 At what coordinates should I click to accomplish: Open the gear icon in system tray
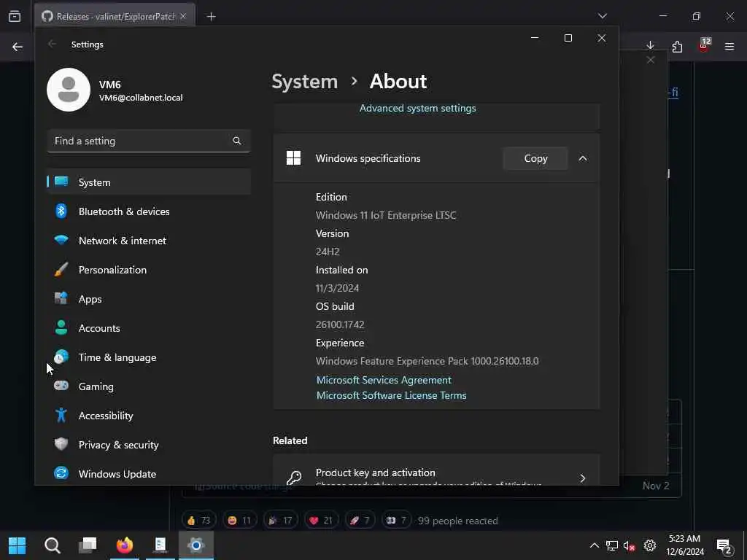click(x=650, y=545)
